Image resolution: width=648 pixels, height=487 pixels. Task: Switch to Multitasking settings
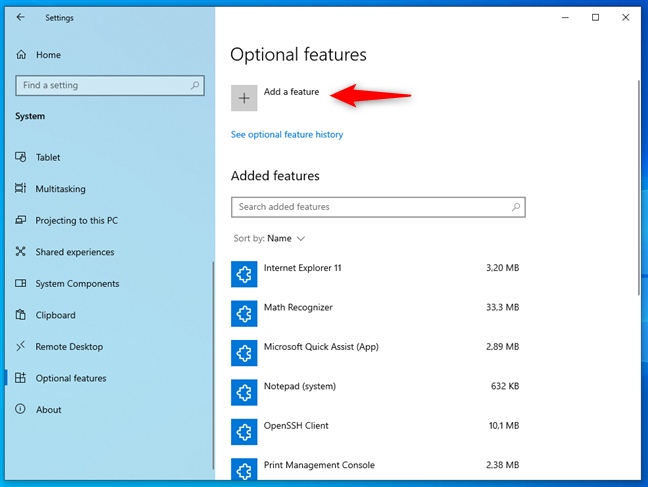pos(61,189)
